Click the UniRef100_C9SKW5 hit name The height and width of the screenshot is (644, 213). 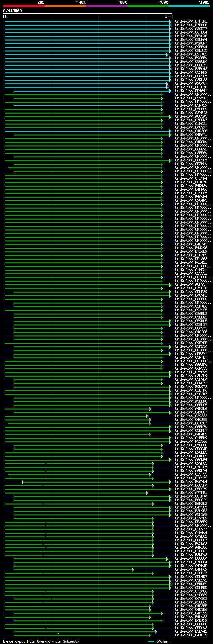pos(191,464)
